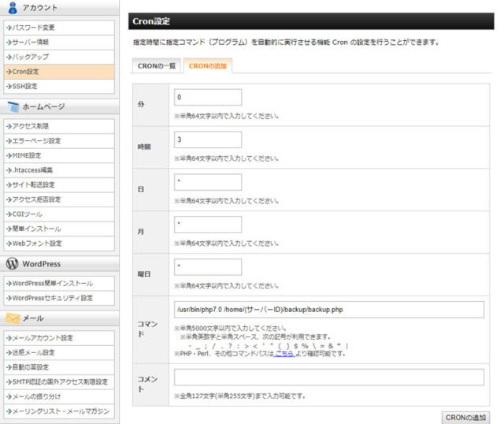Image resolution: width=504 pixels, height=424 pixels.
Task: Open WordPressセキュリティ設定 link
Action: [59, 298]
